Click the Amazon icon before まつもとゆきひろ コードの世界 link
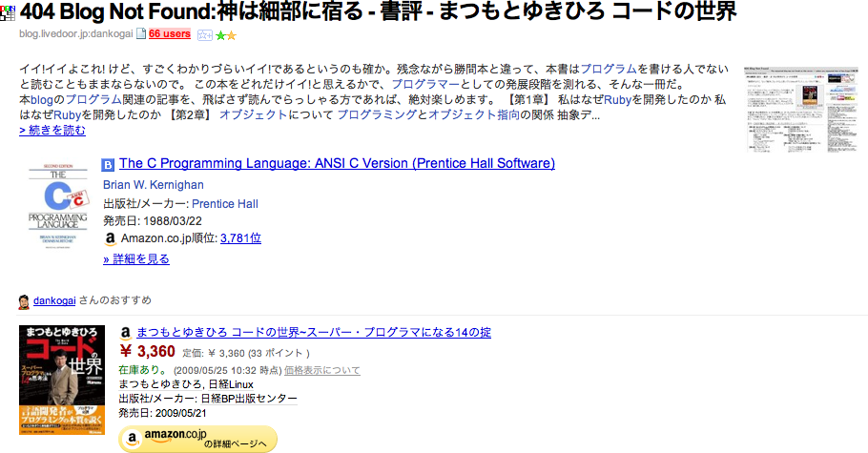Viewport: 868px width, 453px height. tap(126, 333)
